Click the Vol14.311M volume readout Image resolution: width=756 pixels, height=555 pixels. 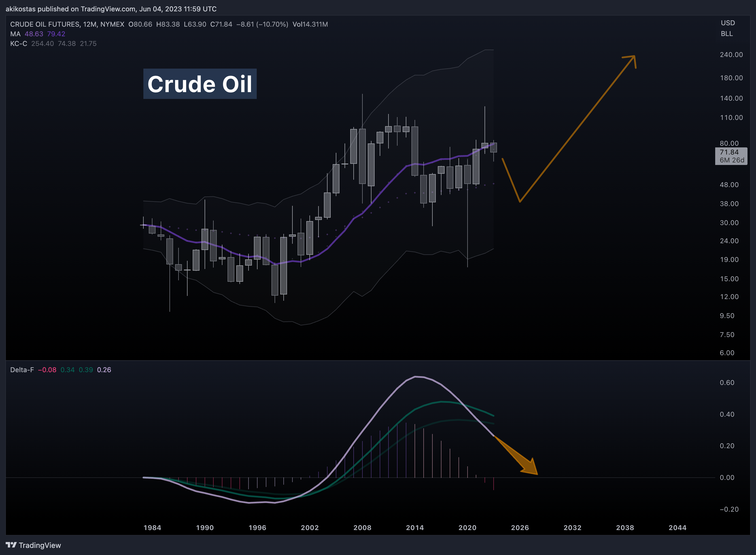(x=310, y=24)
